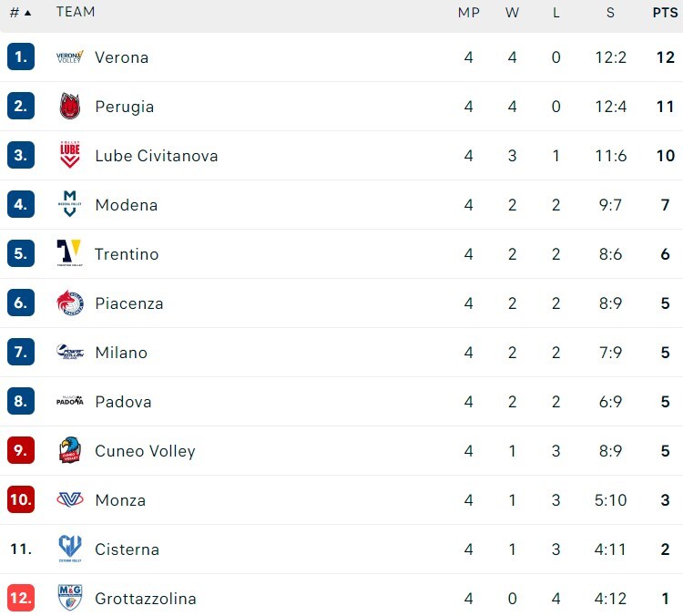Click the Verona team name

[121, 57]
